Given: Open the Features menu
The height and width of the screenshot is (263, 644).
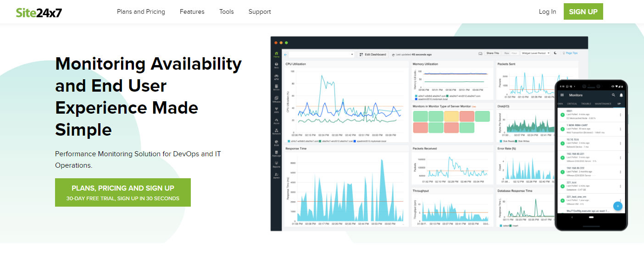Looking at the screenshot, I should coord(192,12).
